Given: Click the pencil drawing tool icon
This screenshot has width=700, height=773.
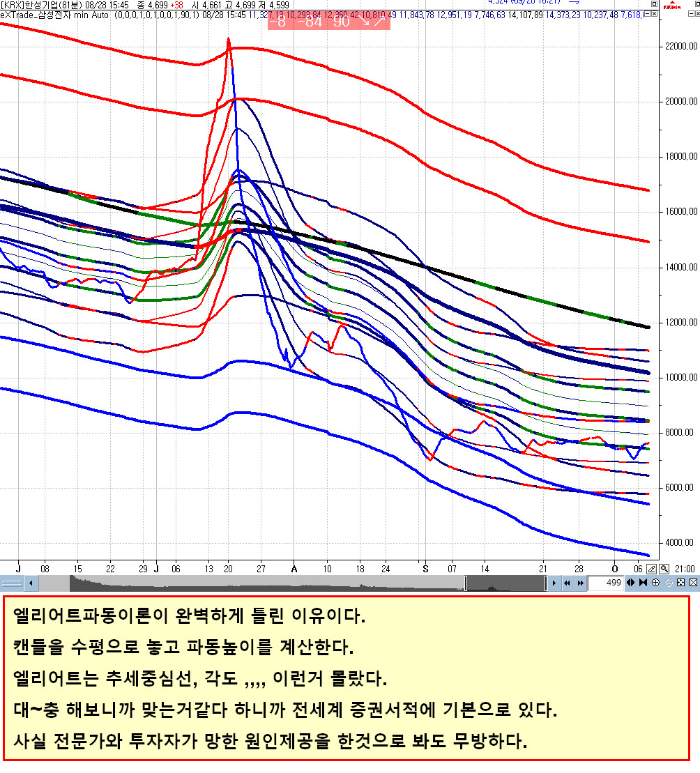Looking at the screenshot, I should click(x=651, y=569).
